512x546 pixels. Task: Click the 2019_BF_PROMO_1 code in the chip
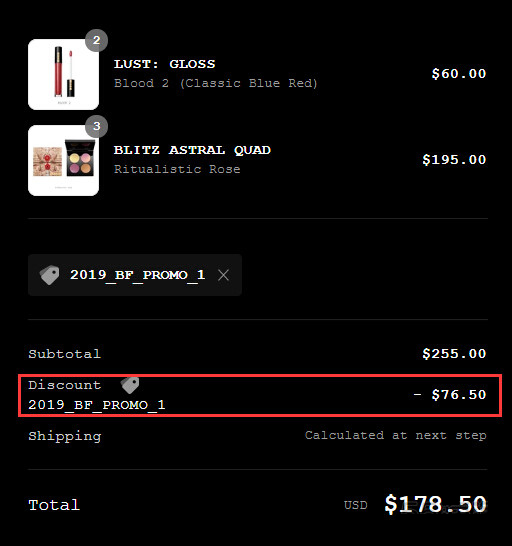click(x=138, y=275)
